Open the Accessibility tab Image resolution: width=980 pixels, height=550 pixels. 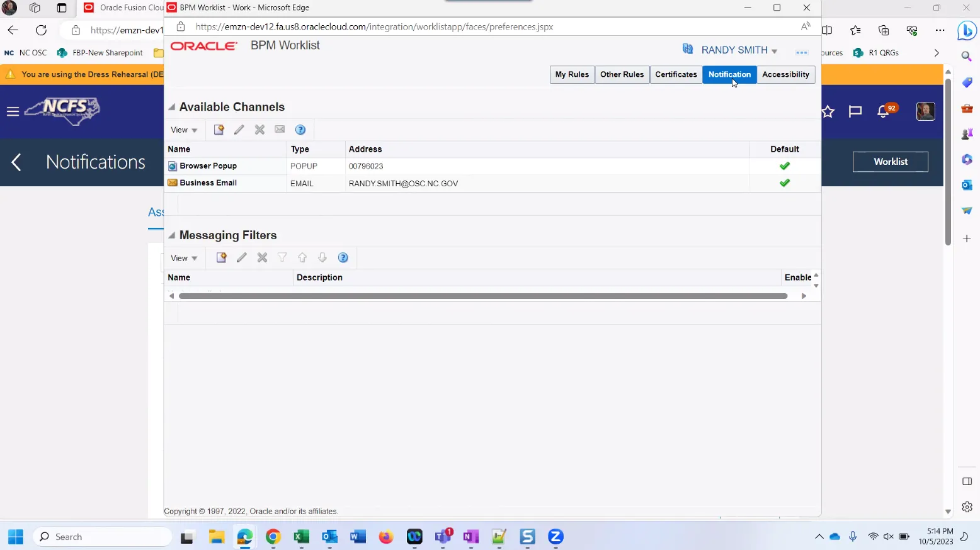tap(785, 74)
